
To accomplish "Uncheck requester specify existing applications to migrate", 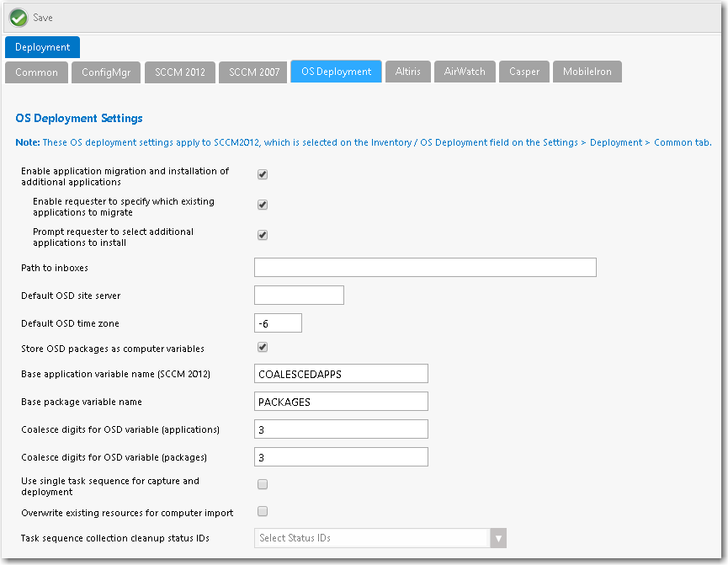I will pos(262,205).
